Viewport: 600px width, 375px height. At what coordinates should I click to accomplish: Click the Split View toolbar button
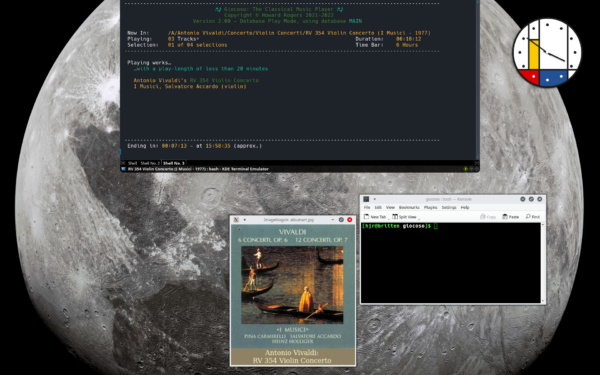coord(404,217)
